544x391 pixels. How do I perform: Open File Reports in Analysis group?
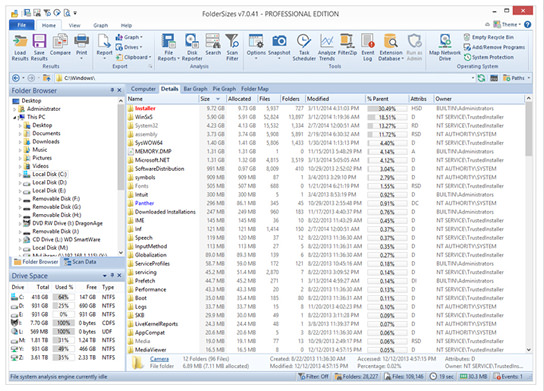coord(169,48)
